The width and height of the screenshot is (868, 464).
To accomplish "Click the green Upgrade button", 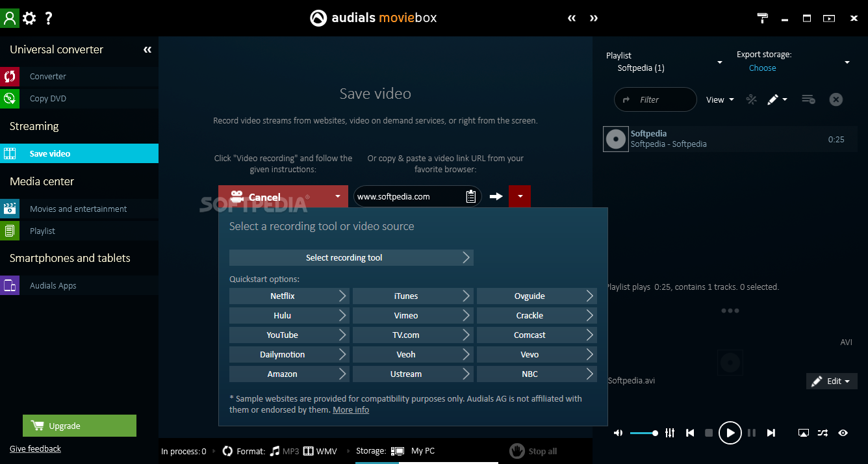I will click(x=79, y=426).
